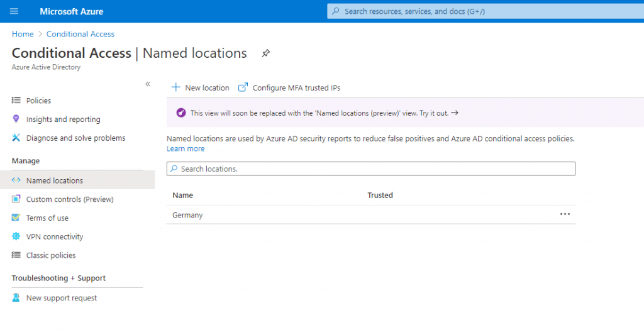The image size is (644, 335).
Task: Open Germany row more options menu
Action: 565,214
